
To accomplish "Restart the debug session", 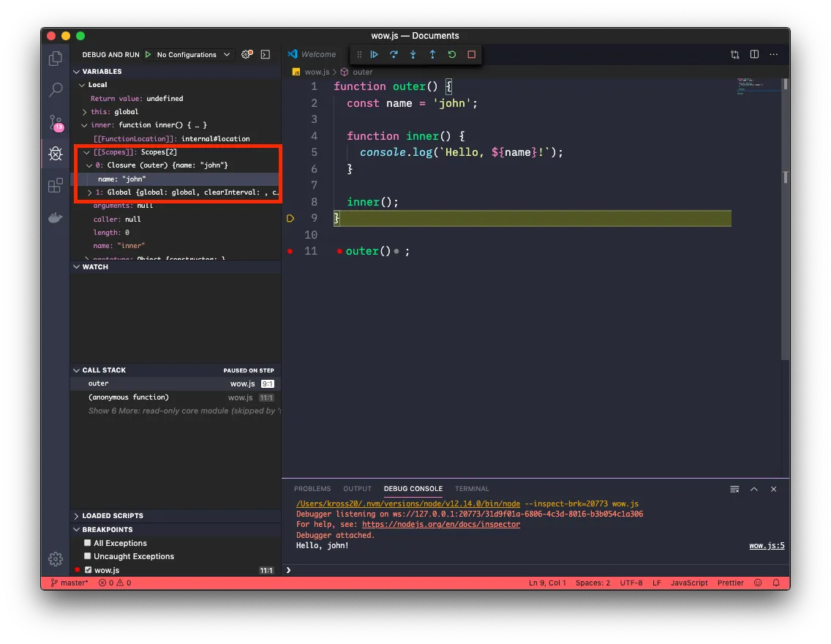I will click(452, 54).
